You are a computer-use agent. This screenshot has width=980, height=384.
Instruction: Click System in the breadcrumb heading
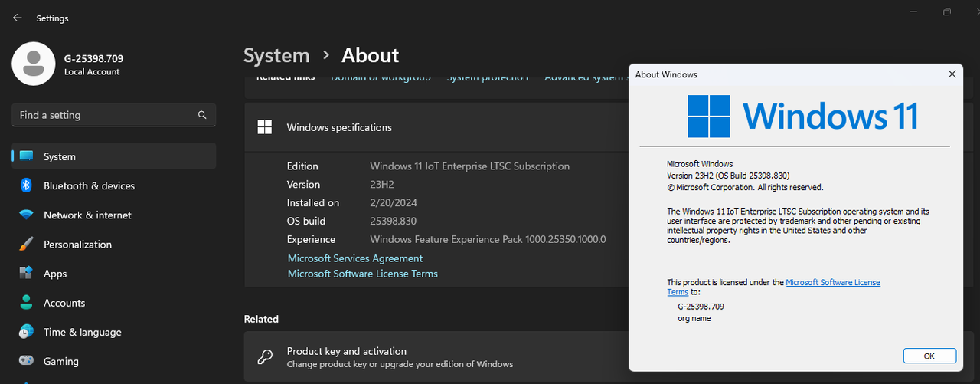[x=276, y=55]
